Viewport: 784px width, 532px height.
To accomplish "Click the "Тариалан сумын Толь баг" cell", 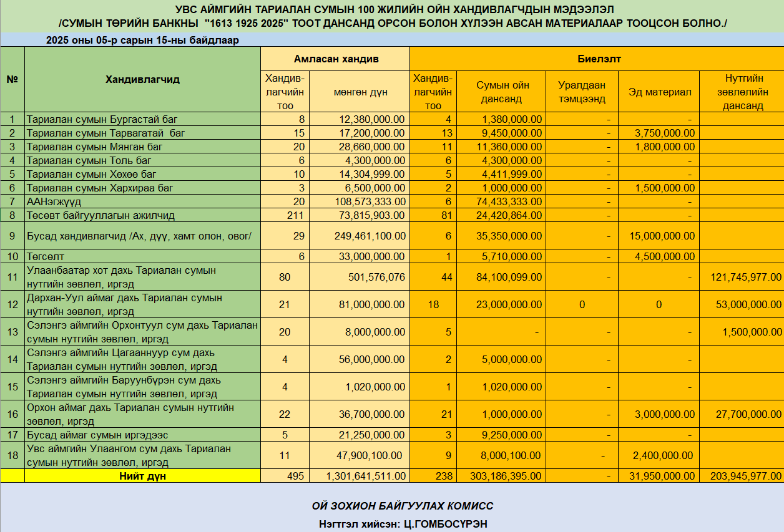I will tap(142, 160).
